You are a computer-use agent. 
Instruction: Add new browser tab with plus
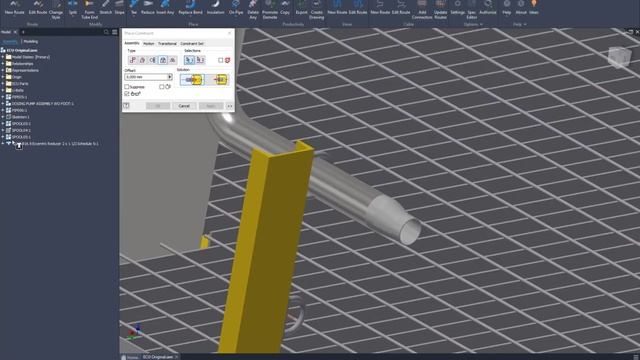point(23,32)
